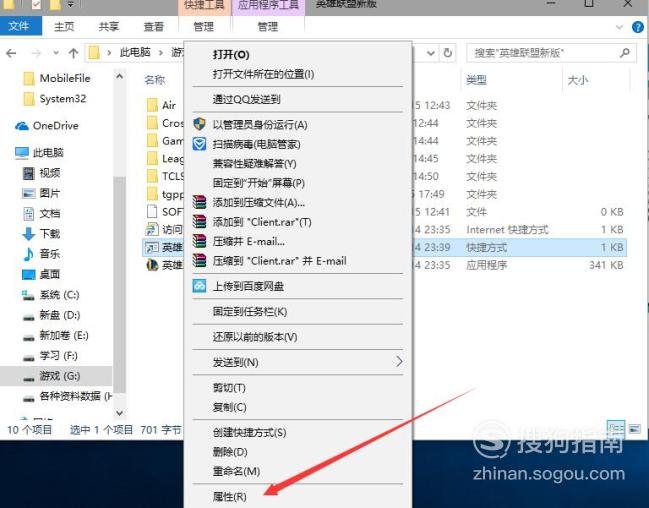649x508 pixels.
Task: Open drive 新盘 (D:)
Action: 51,315
